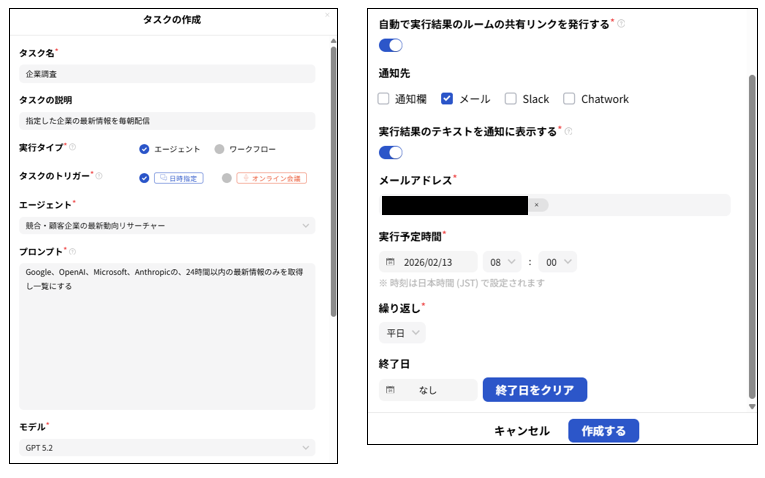The image size is (765, 478).
Task: Click calendar icon in 実行予定時間 date field
Action: tap(390, 262)
